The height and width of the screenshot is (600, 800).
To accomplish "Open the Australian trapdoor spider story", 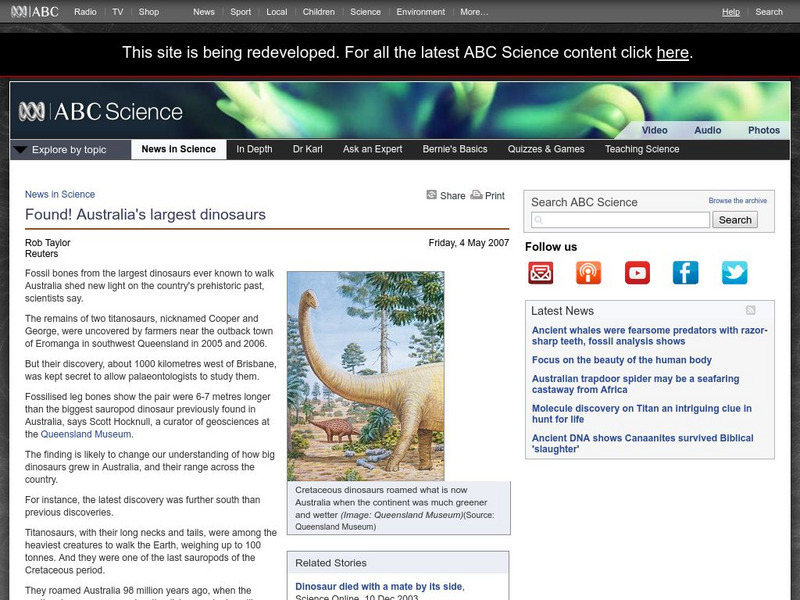I will (x=635, y=384).
